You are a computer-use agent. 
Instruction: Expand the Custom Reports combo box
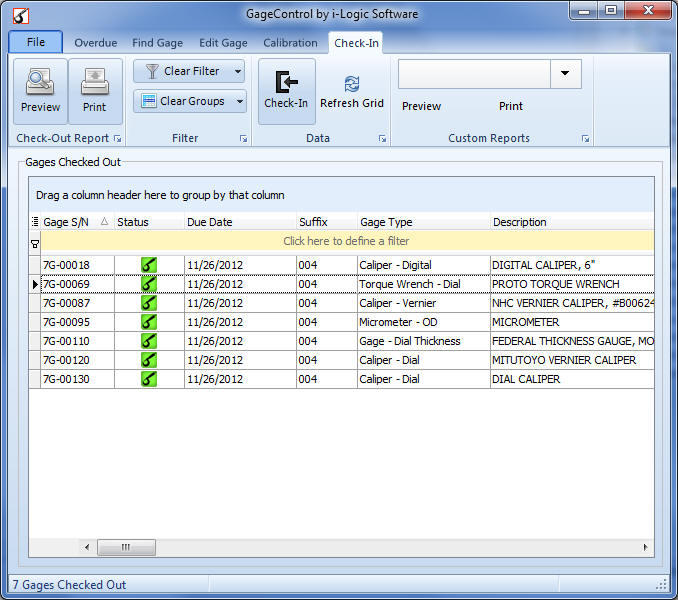click(566, 73)
